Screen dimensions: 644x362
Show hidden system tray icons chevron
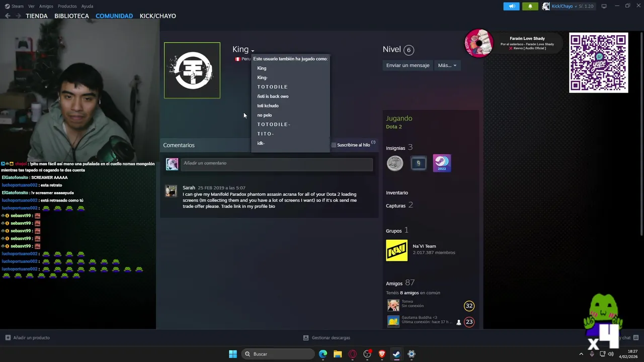click(581, 354)
